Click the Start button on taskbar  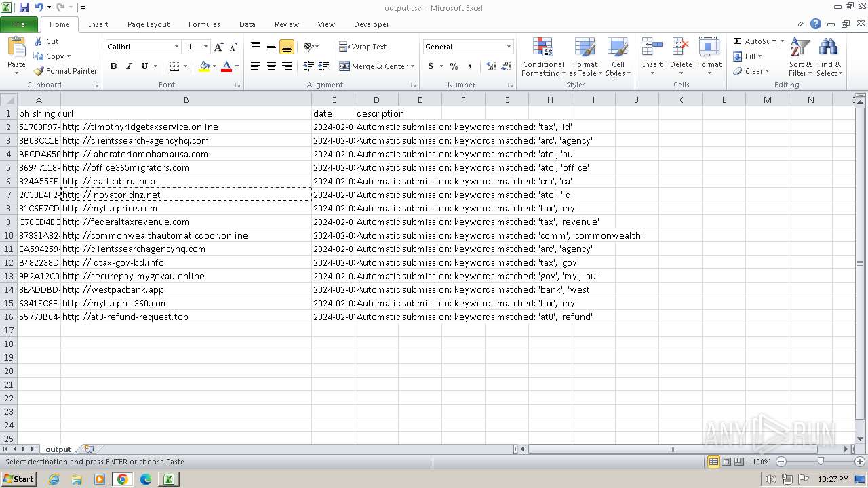(x=18, y=479)
